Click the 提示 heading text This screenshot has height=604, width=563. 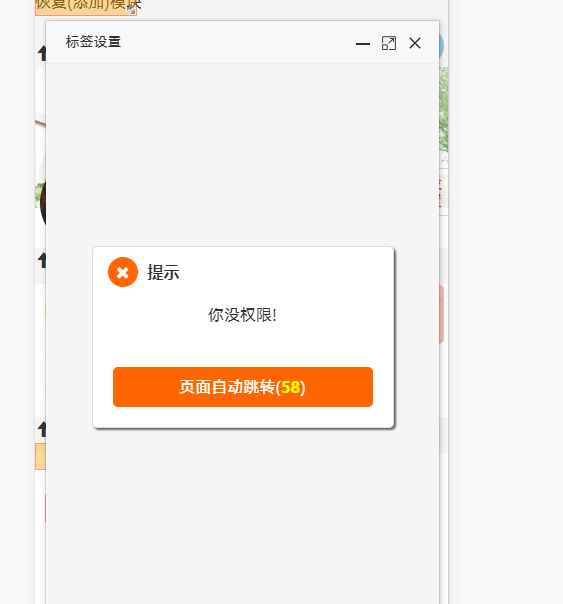[163, 272]
